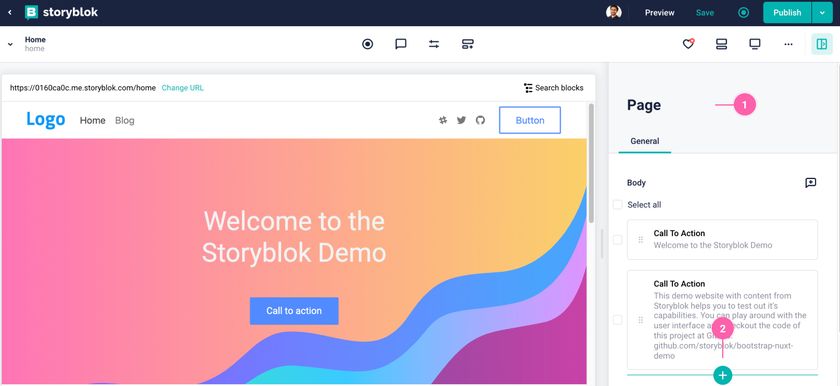Click the preview vertical scrollbar

coord(591,163)
